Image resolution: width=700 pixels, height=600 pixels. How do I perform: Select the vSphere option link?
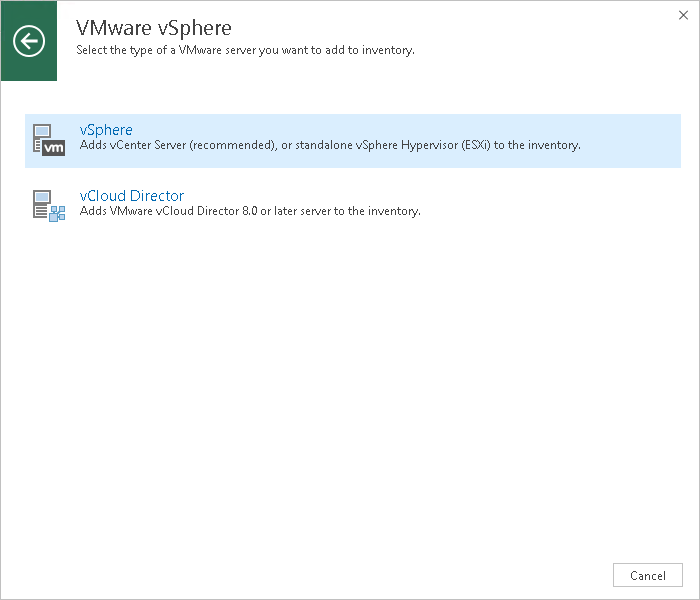(x=106, y=130)
